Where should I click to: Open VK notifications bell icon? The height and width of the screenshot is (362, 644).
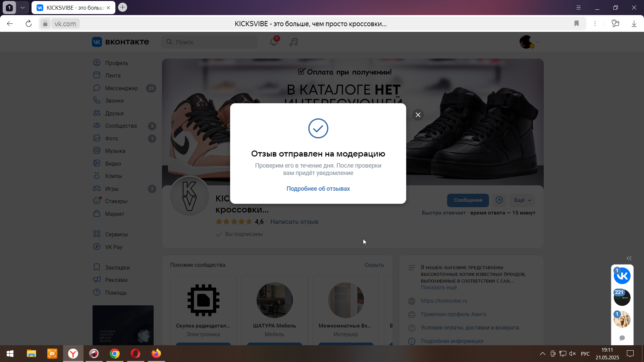pyautogui.click(x=274, y=42)
